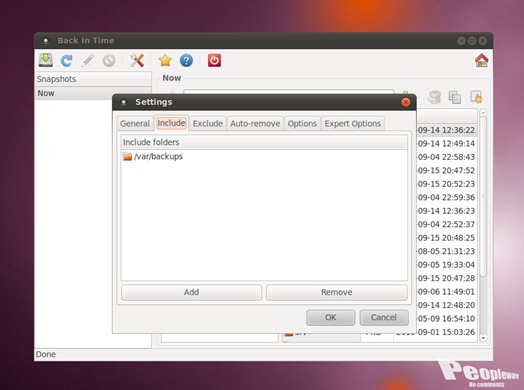Click the Take snapshot icon in toolbar
Viewport: 524px width, 390px height.
click(46, 60)
